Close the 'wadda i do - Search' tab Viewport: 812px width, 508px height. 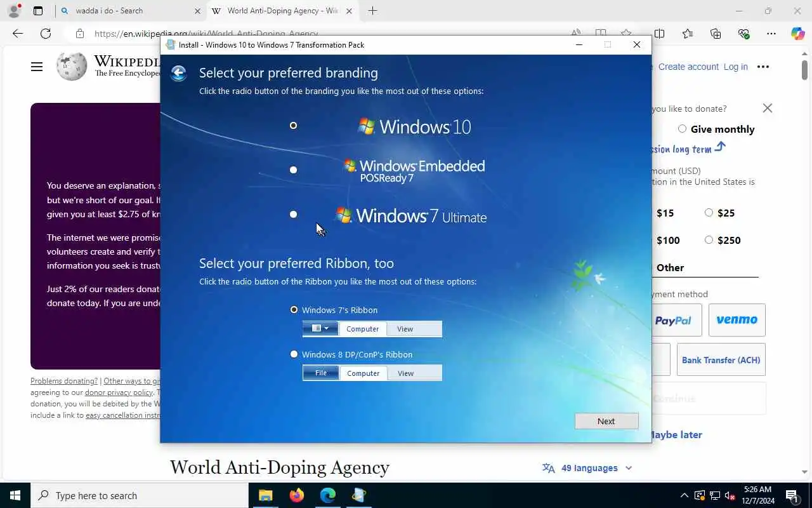pos(197,11)
